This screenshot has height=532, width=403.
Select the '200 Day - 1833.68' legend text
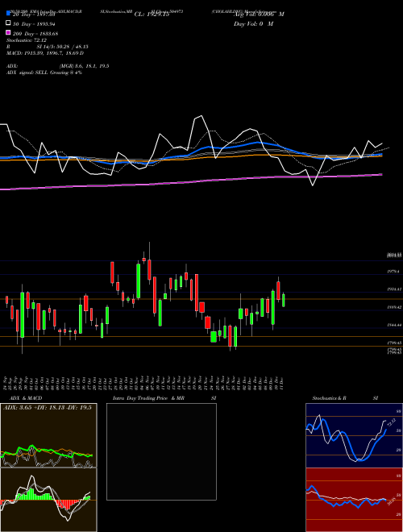point(35,34)
